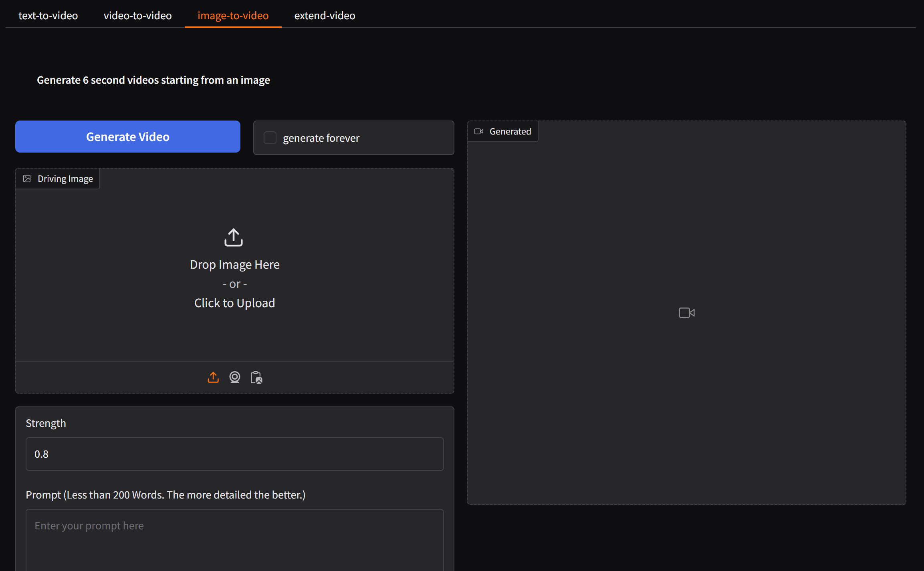Click the upload arrow inside the drop zone
924x571 pixels.
[233, 237]
